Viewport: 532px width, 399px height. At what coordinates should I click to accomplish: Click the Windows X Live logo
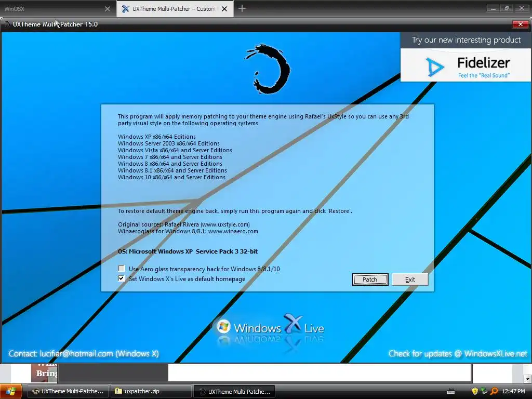tap(270, 326)
